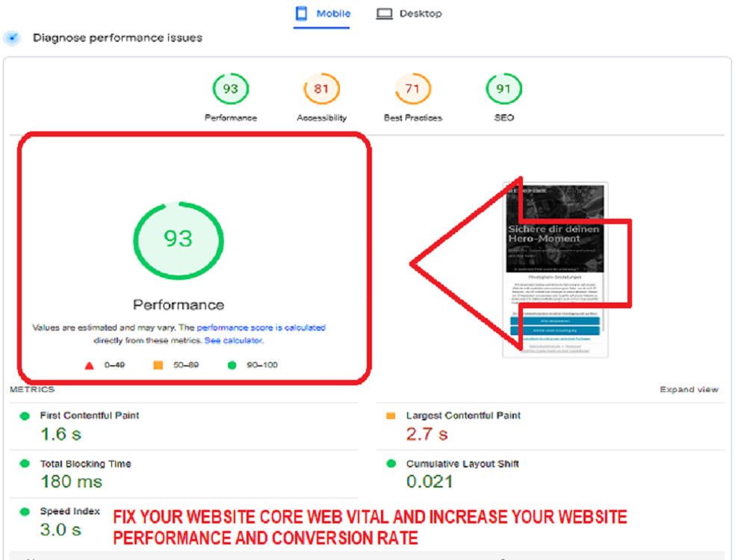Image resolution: width=747 pixels, height=560 pixels.
Task: Select the '0.021' metric value
Action: point(430,482)
